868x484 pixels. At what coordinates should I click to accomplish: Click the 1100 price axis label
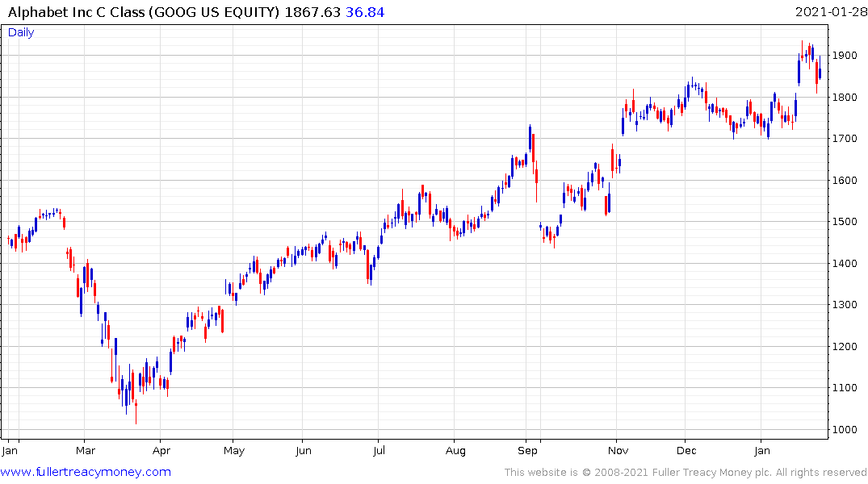coord(845,388)
